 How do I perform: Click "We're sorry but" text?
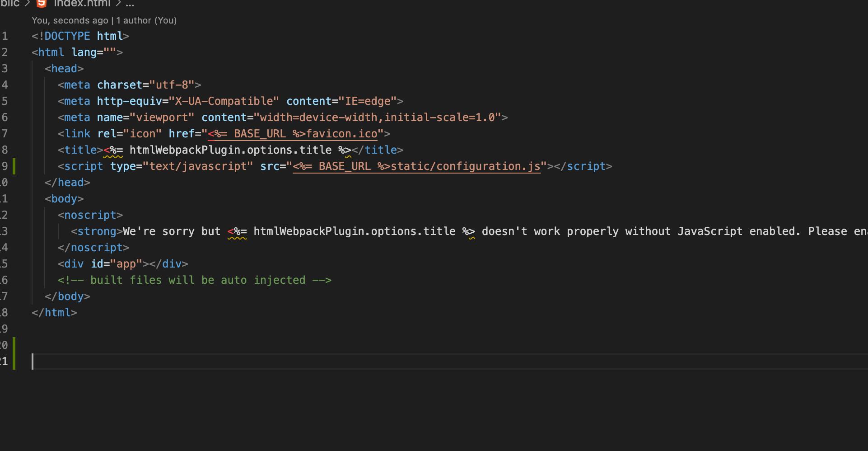coord(172,231)
